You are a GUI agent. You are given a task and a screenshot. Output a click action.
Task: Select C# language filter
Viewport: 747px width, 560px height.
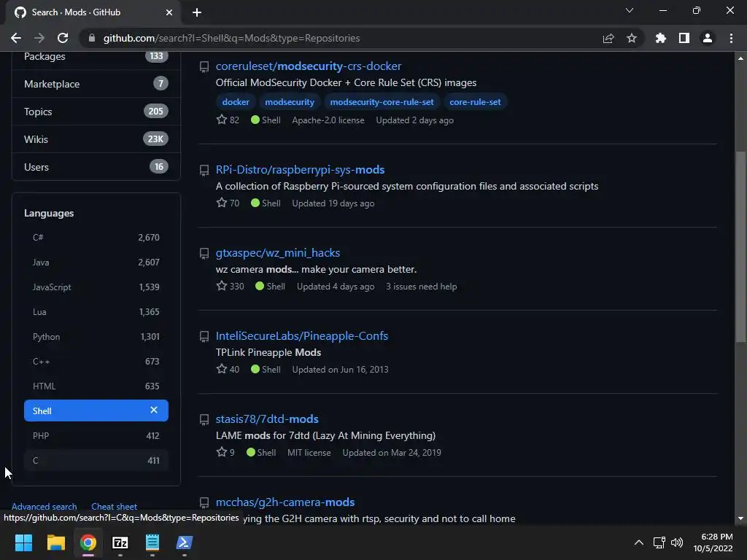point(96,237)
